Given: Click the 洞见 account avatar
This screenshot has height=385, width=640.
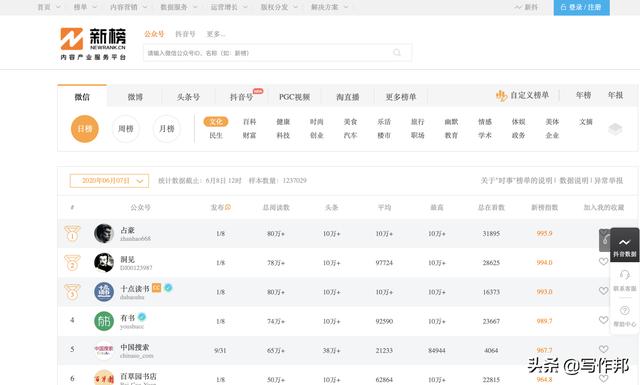Looking at the screenshot, I should pos(104,263).
